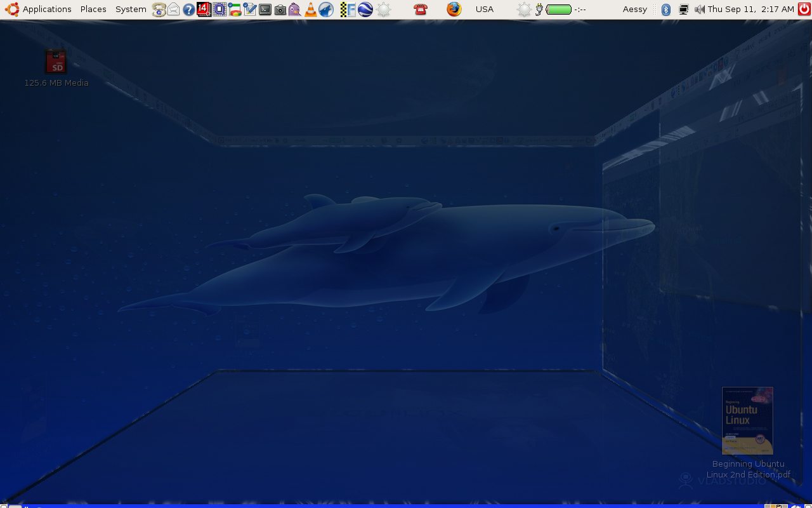Launch the red telephone icon
812x508 pixels.
click(x=421, y=10)
